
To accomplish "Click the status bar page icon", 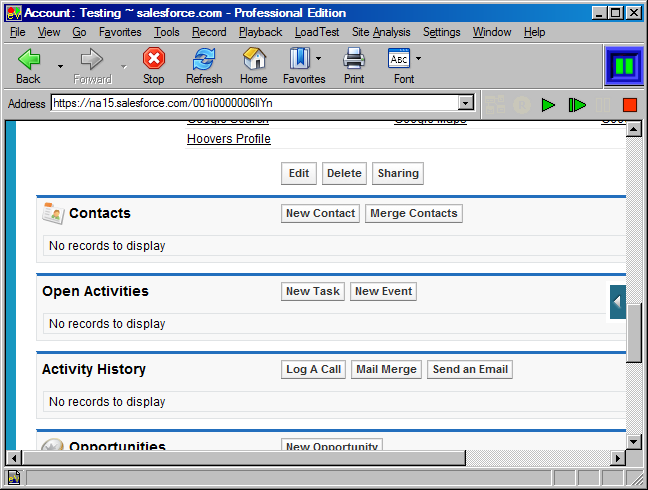I will point(14,478).
